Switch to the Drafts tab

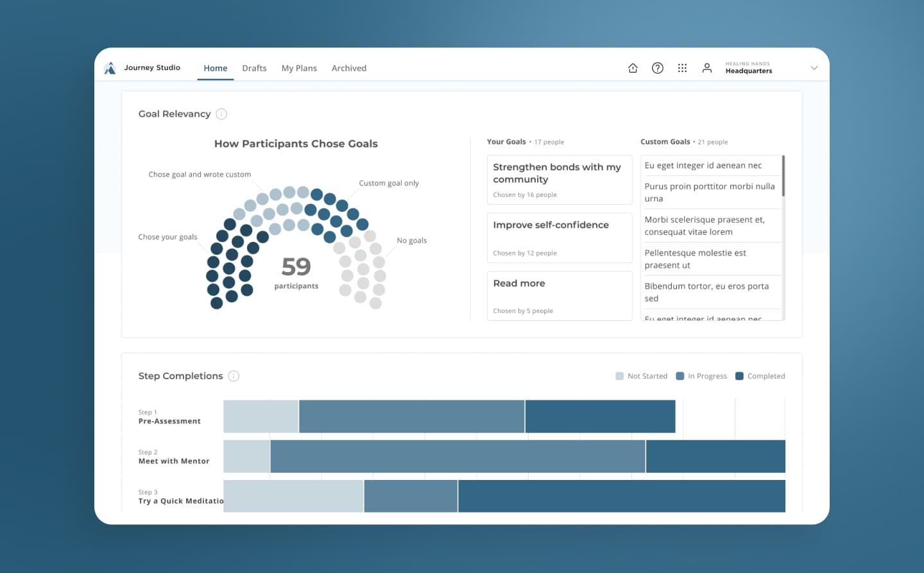tap(254, 68)
